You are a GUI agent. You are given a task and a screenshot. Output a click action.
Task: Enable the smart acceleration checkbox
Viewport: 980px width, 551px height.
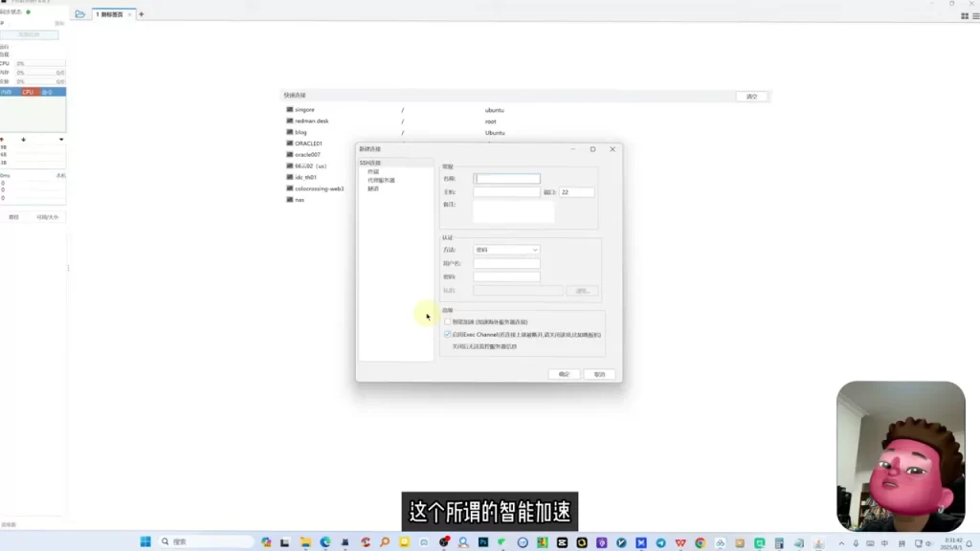[448, 321]
